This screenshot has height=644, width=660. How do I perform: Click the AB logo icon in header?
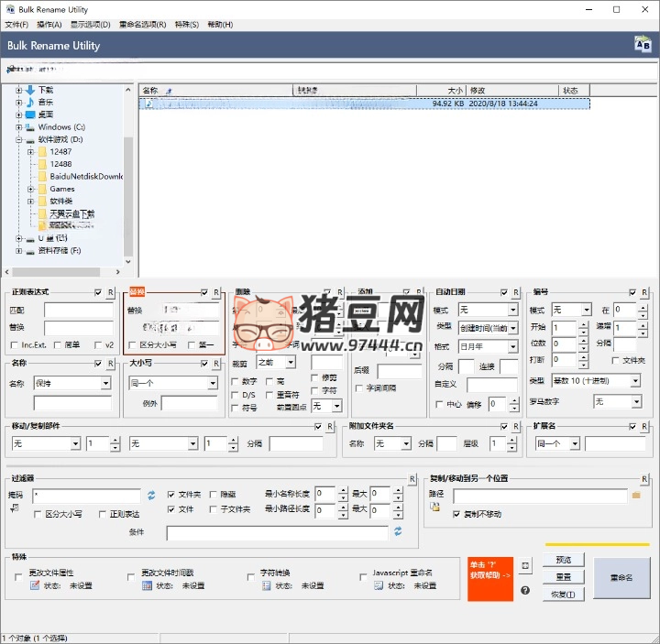tap(643, 44)
